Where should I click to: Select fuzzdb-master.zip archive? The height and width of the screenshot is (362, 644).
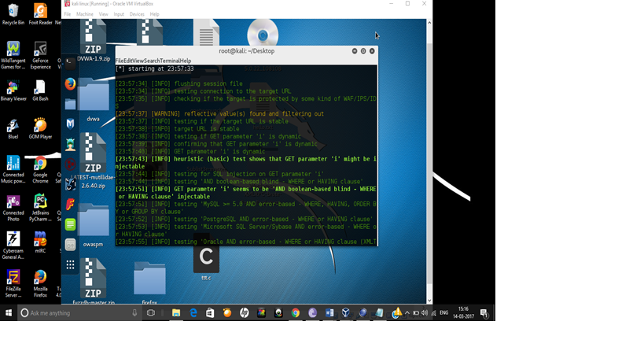click(94, 282)
